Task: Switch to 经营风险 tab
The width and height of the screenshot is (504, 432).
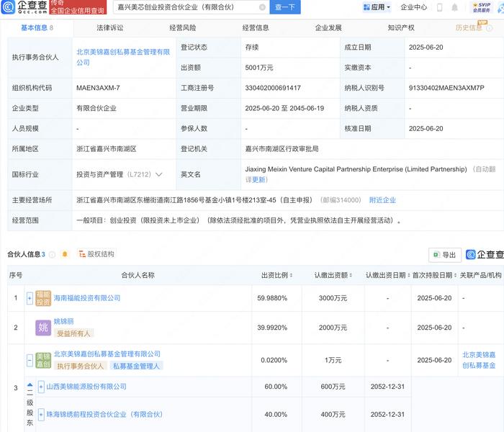Action: (183, 28)
